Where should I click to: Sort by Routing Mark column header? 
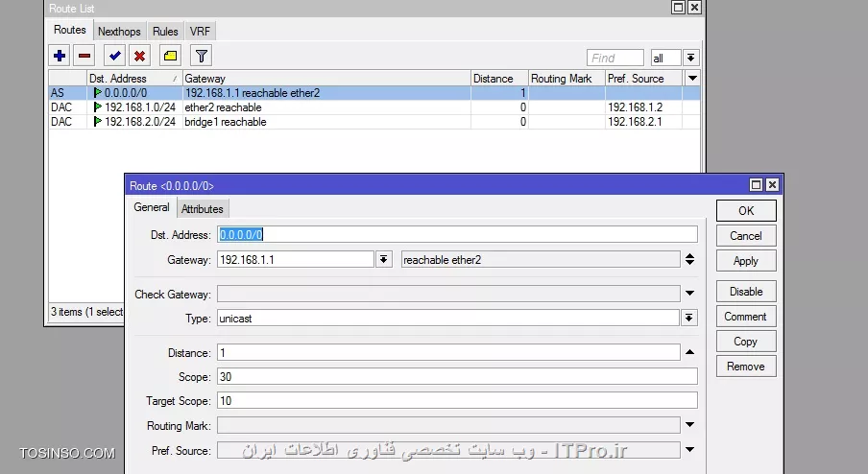(x=567, y=79)
